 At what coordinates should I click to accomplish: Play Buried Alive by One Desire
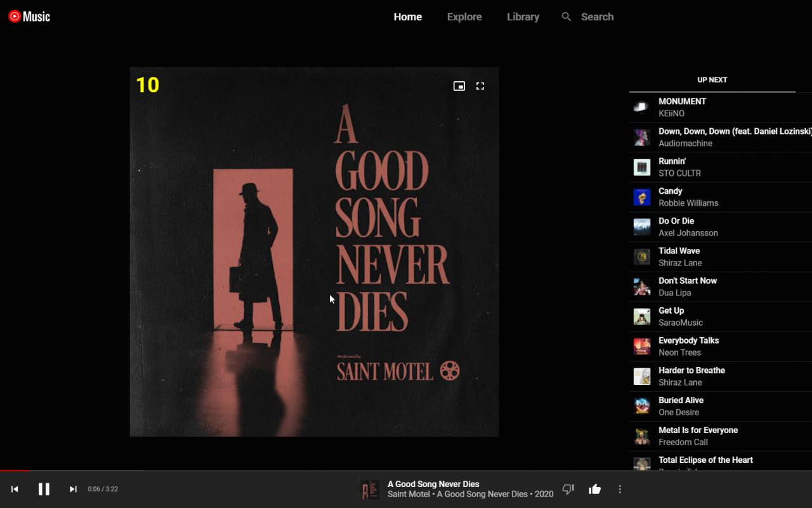(721, 406)
